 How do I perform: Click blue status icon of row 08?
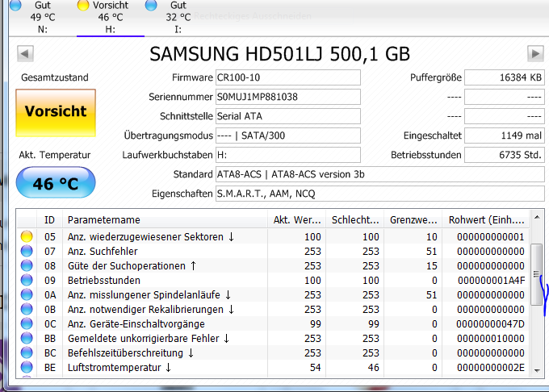tap(27, 265)
